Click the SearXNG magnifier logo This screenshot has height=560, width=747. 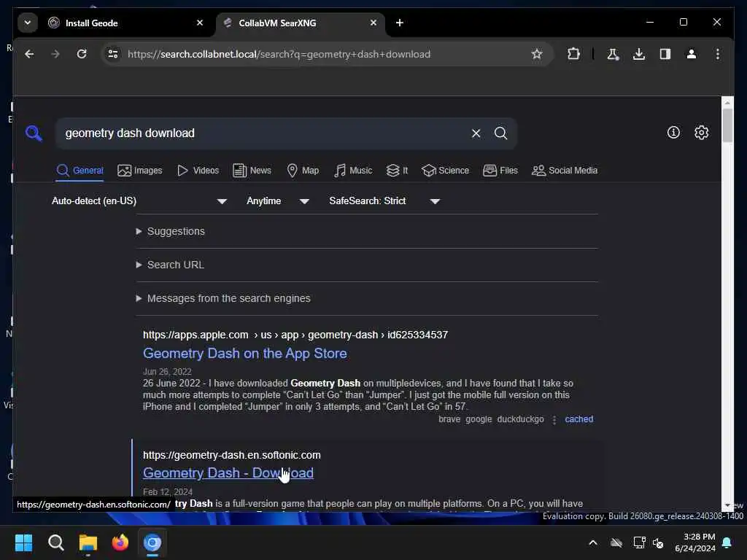coord(34,133)
